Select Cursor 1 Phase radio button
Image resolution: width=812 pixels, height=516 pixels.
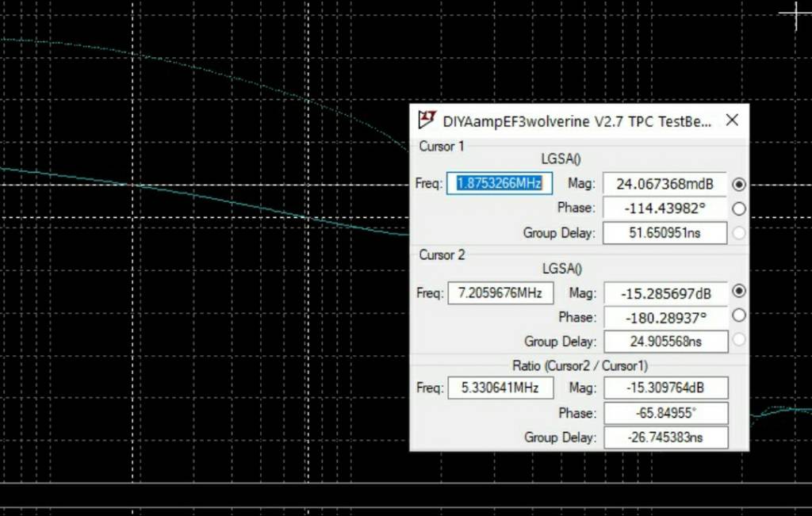click(739, 208)
